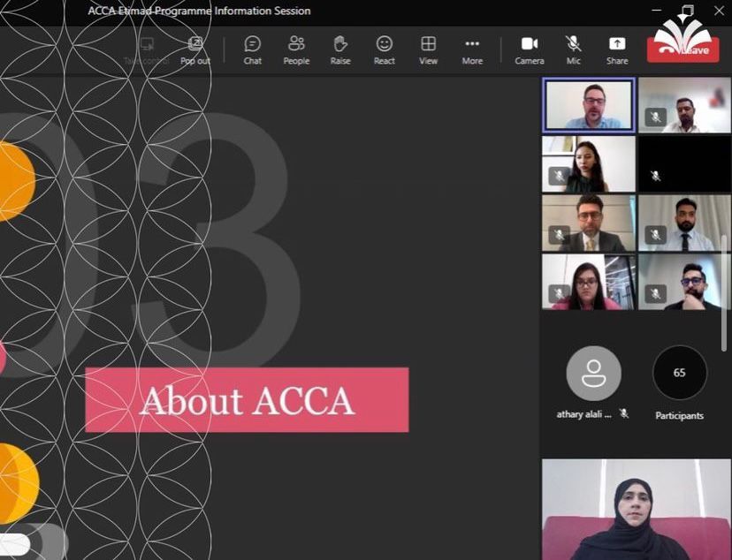Open the React emoji menu
Image resolution: width=732 pixels, height=560 pixels.
tap(385, 50)
